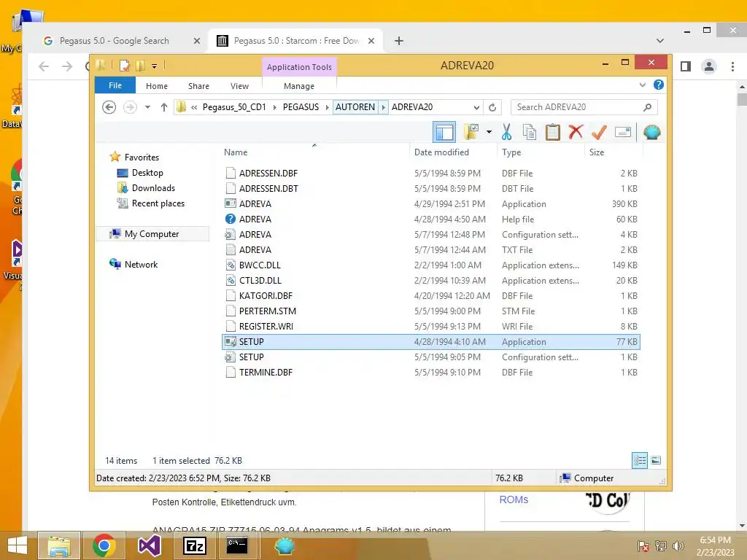Viewport: 747px width, 560px height.
Task: Select the ADRESSEN.DBF file
Action: 431,173
